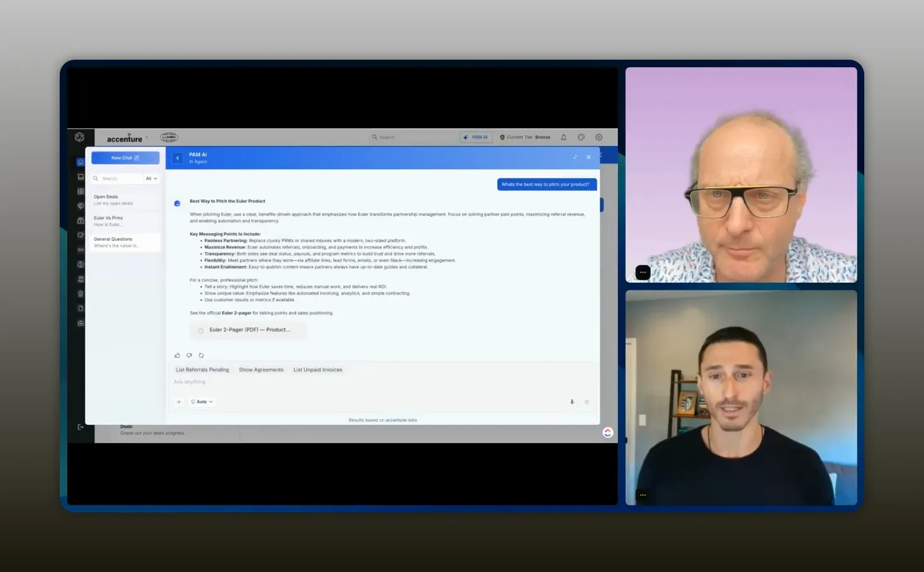Image resolution: width=924 pixels, height=572 pixels.
Task: Click the PAM AI response avatar
Action: click(177, 203)
